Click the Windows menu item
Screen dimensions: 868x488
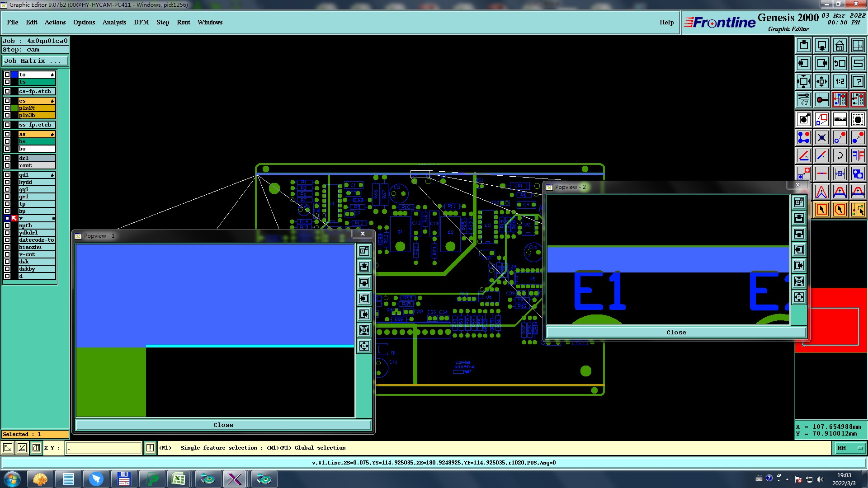click(210, 22)
